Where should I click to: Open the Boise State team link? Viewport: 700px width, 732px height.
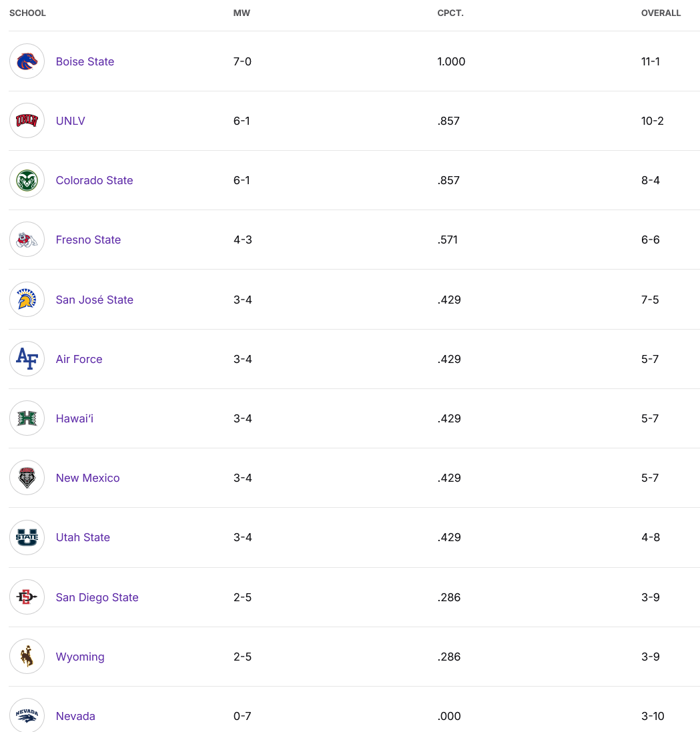click(85, 61)
